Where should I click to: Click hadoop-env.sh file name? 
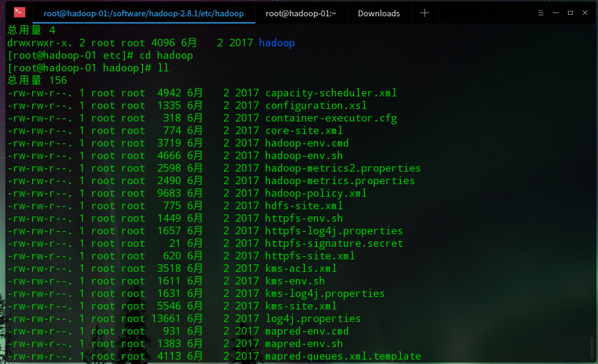click(304, 156)
